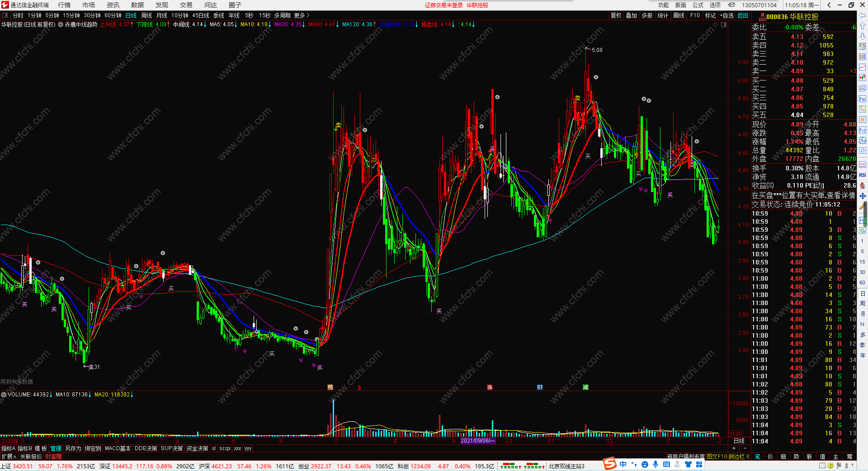Toggle the 侧边栏 sidebar collapse button
Viewport: 868px width, 471px height.
coord(739,457)
